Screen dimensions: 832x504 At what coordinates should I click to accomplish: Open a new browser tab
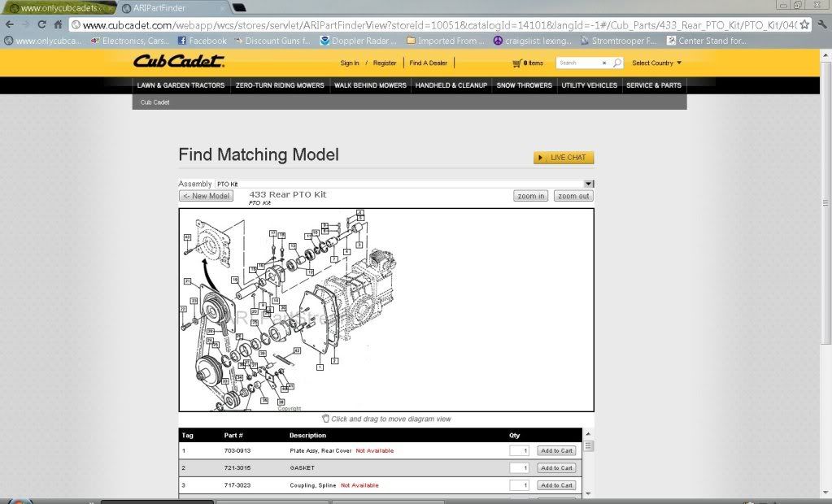coord(239,7)
